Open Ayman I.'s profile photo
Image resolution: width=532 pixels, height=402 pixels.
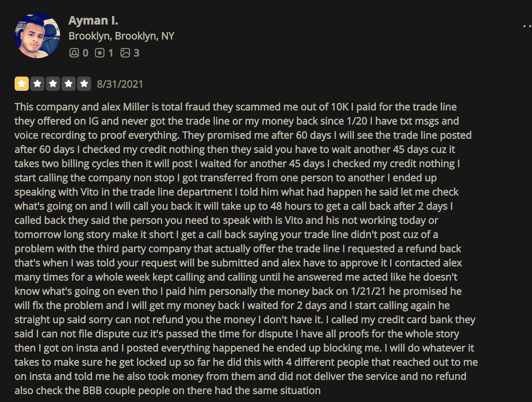pos(37,35)
